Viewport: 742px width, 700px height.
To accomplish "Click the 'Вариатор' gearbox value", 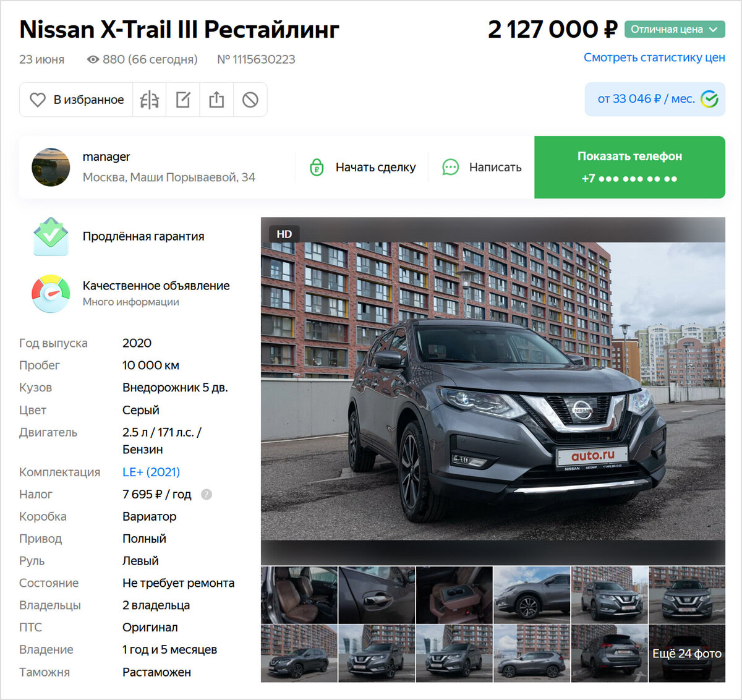I will click(149, 516).
